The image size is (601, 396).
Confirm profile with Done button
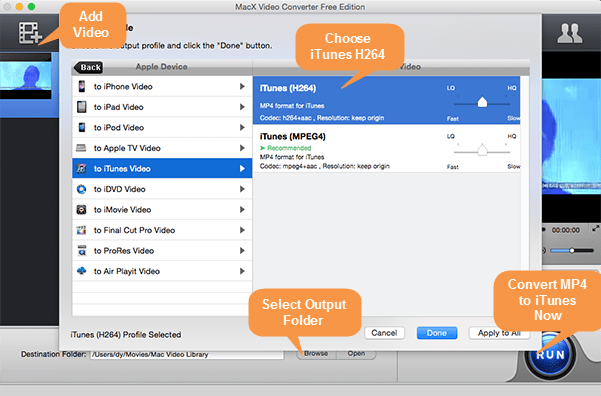[x=437, y=333]
